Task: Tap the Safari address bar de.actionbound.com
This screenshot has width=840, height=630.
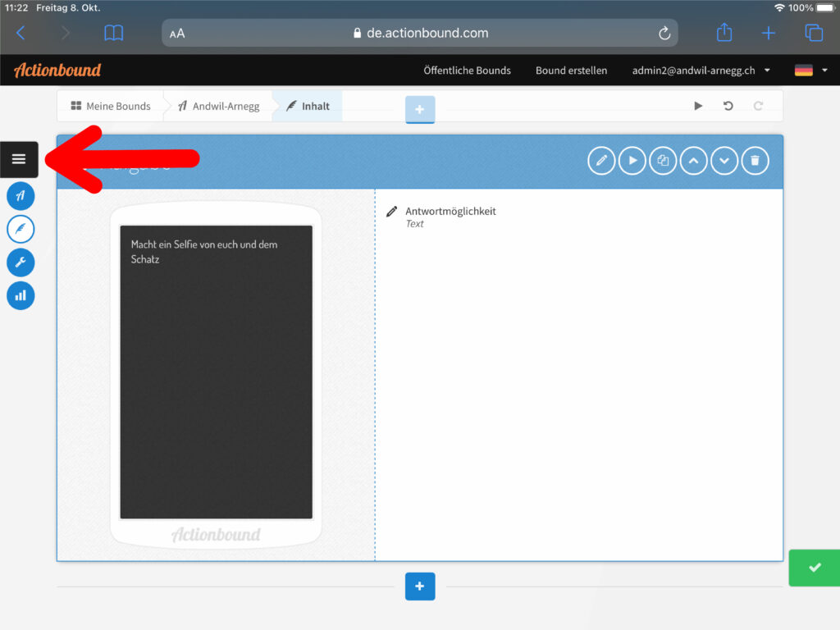Action: click(419, 33)
